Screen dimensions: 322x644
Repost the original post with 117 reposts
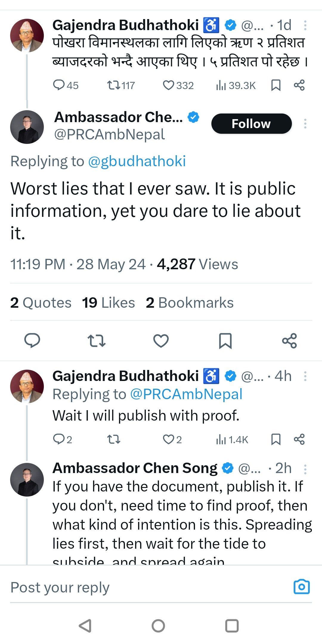[114, 85]
